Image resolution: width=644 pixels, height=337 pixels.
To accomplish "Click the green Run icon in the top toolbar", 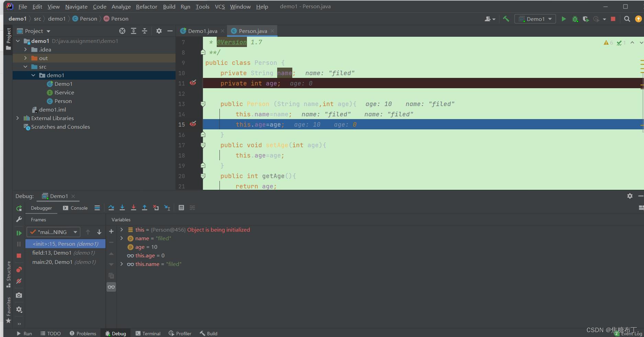I will tap(564, 19).
